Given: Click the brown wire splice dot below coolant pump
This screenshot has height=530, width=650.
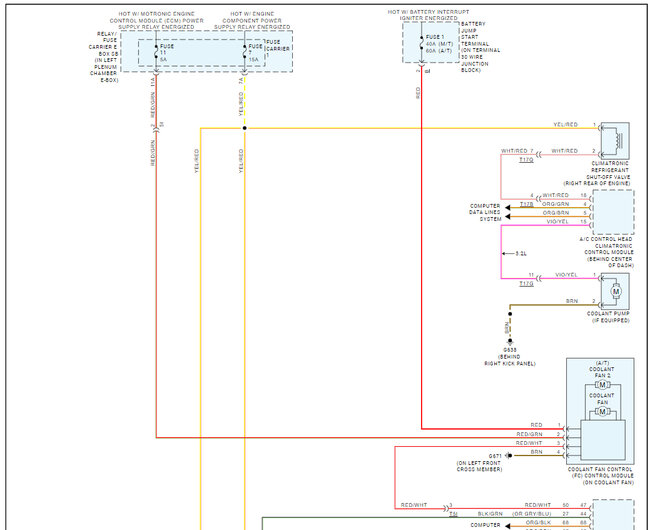Looking at the screenshot, I should pyautogui.click(x=510, y=314).
